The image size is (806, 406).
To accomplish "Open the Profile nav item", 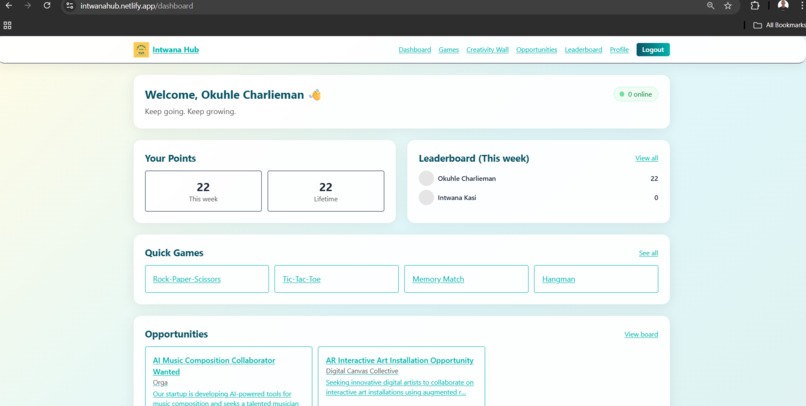I will tap(619, 50).
